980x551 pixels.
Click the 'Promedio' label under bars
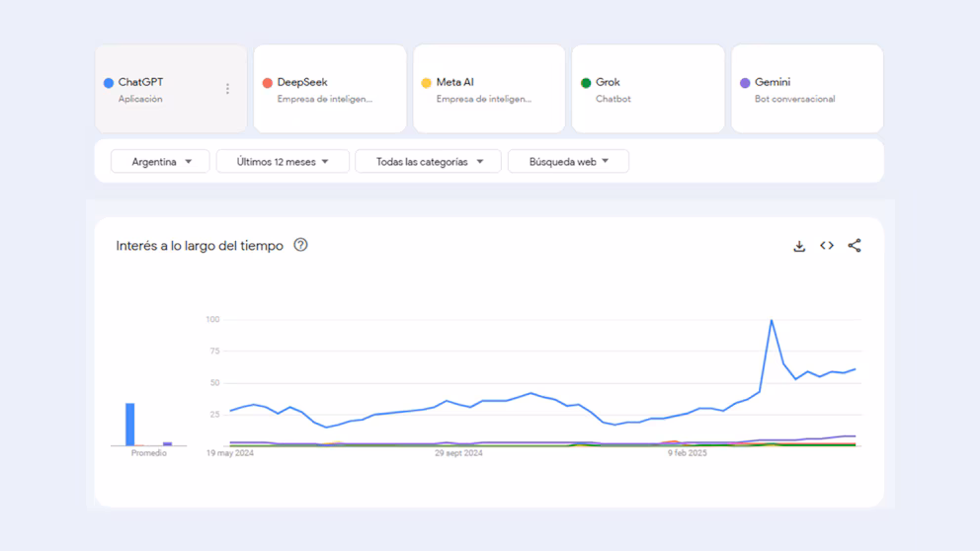pyautogui.click(x=149, y=453)
